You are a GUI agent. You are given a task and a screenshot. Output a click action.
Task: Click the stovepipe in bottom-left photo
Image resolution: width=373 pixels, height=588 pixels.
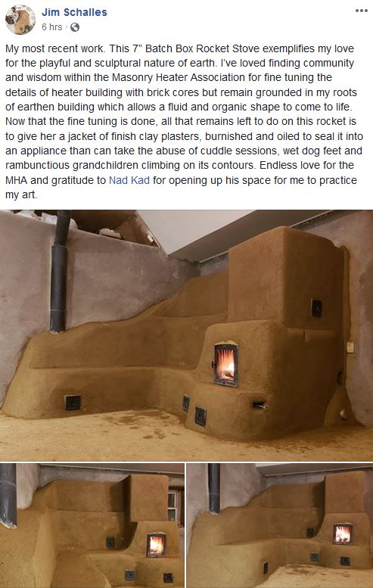point(8,496)
